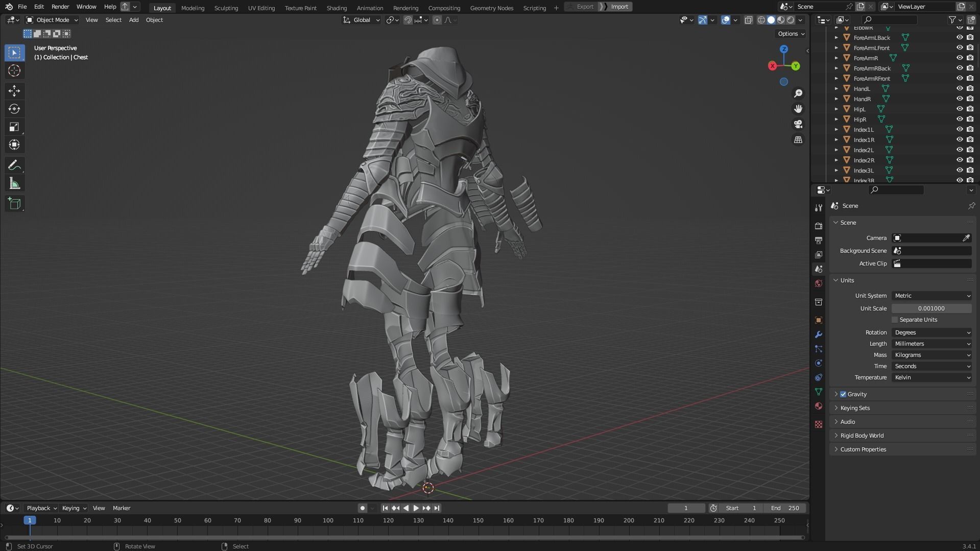Open the Modifiers properties tab
The width and height of the screenshot is (980, 551).
(819, 334)
